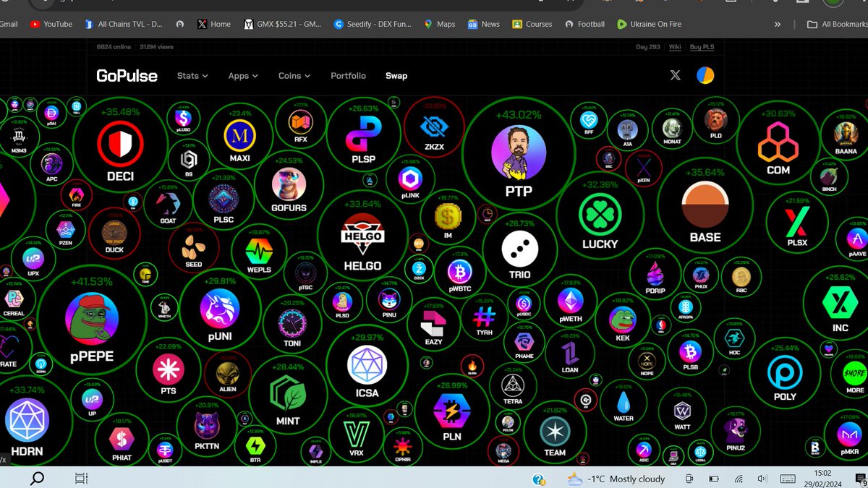Open the PTP token bubble
868x488 pixels.
(x=518, y=155)
